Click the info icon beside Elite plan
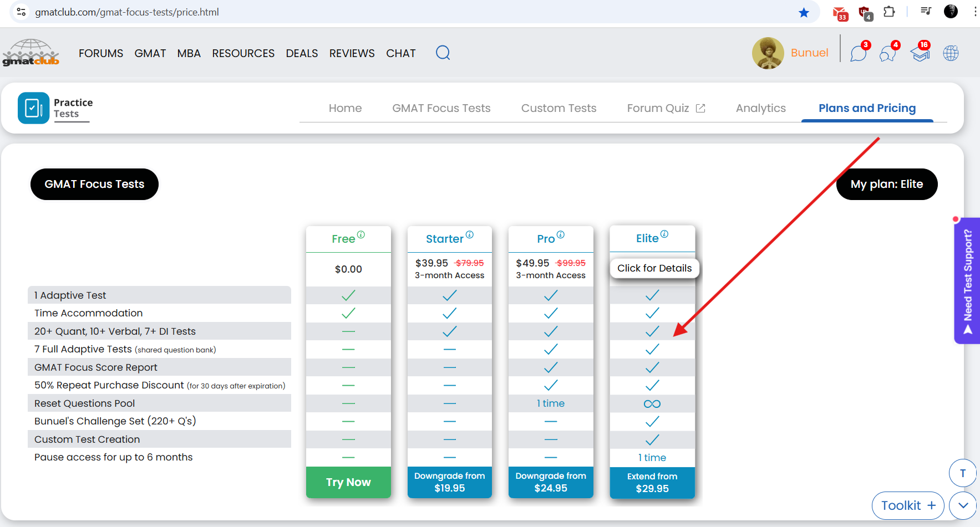Screen dimensions: 980x527 click(x=664, y=234)
